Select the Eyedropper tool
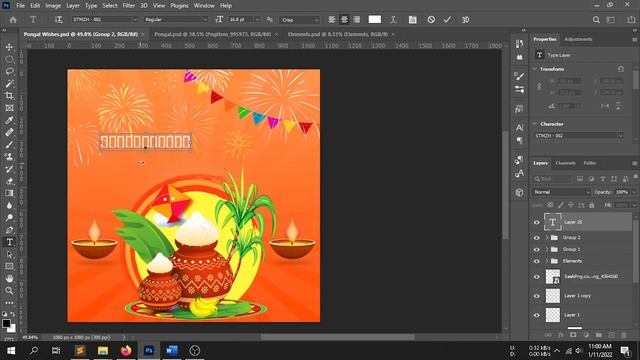Viewport: 640px width, 360px height. 9,120
